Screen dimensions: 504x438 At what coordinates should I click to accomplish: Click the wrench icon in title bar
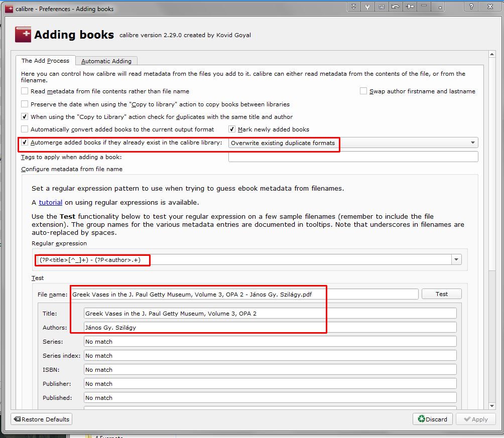pyautogui.click(x=367, y=7)
